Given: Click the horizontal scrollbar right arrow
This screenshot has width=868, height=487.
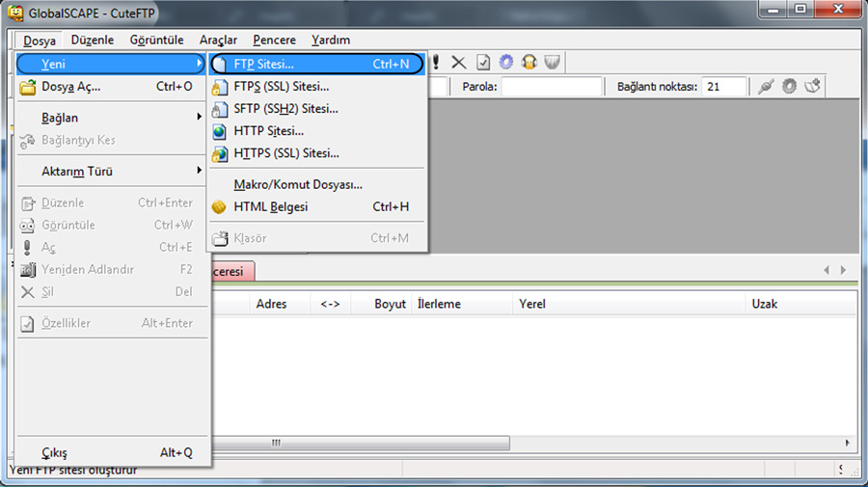Looking at the screenshot, I should (848, 443).
